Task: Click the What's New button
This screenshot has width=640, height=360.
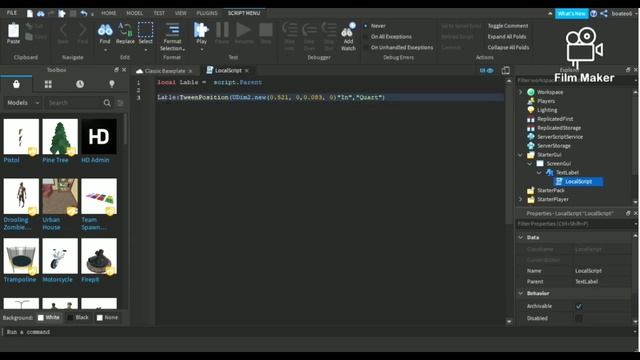Action: [x=571, y=13]
